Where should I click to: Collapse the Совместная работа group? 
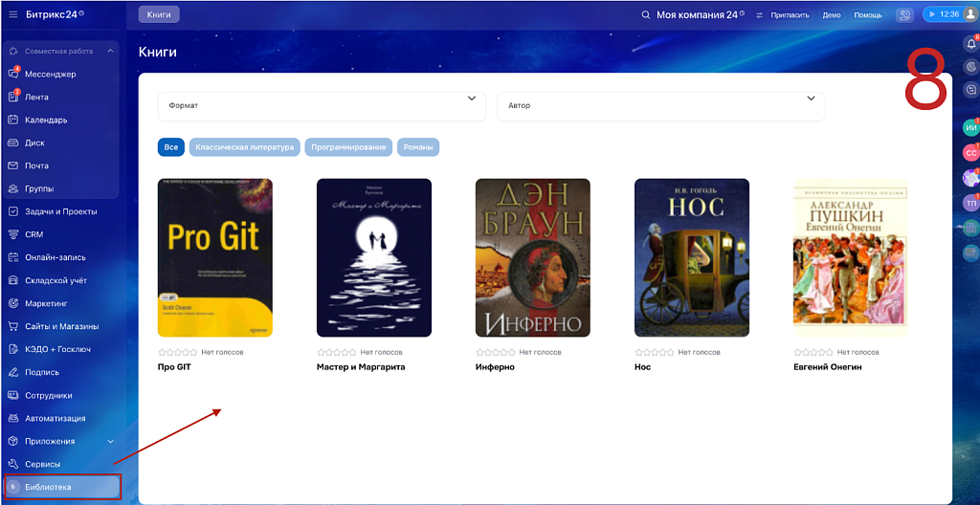(111, 51)
